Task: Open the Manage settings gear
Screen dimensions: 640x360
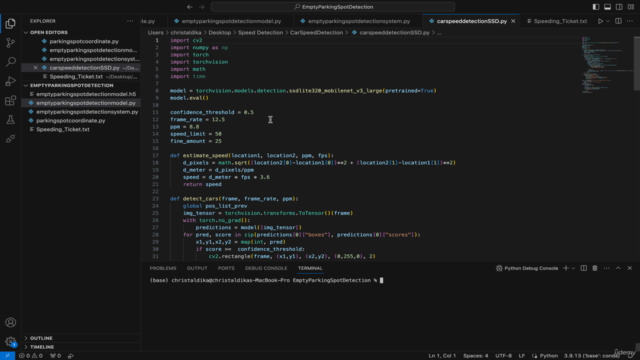Action: click(x=11, y=342)
